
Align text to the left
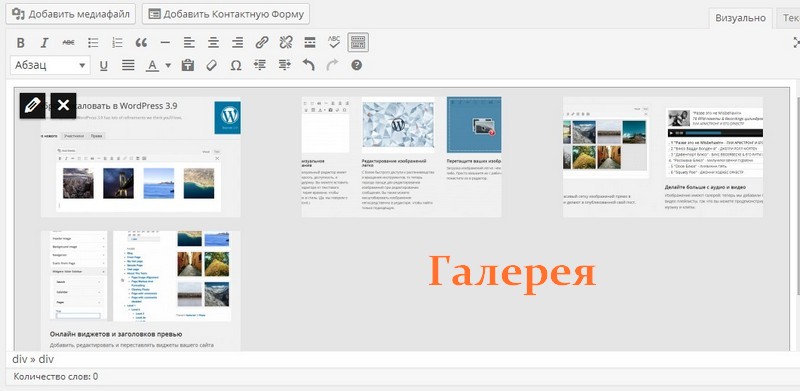pyautogui.click(x=189, y=43)
